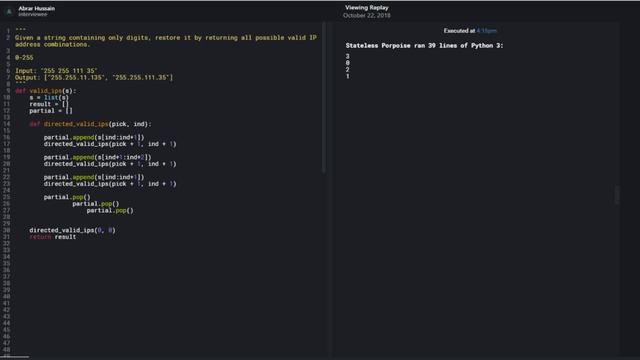Click the date October 22, 2018
The image size is (640, 360).
click(x=367, y=16)
